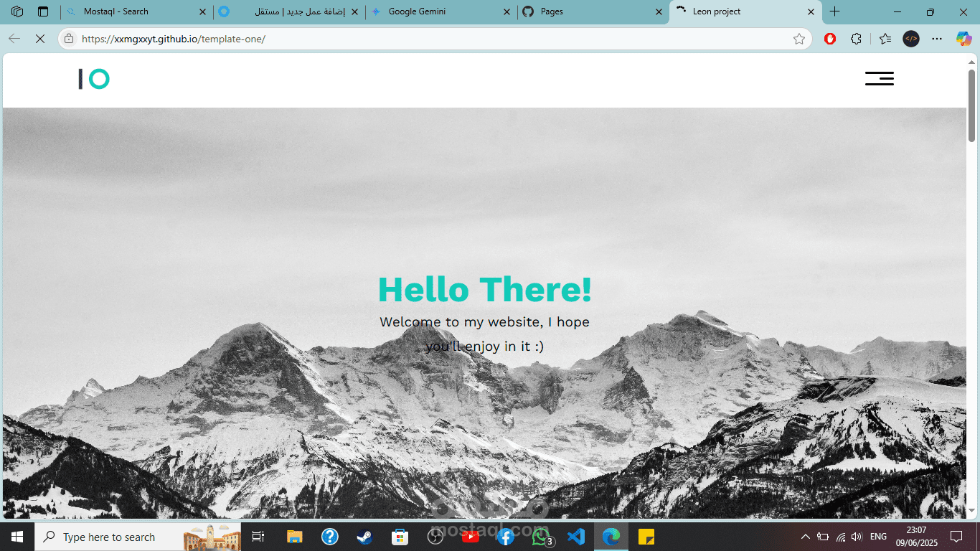Viewport: 980px width, 551px height.
Task: Open OBS Studio from the taskbar
Action: [x=435, y=536]
